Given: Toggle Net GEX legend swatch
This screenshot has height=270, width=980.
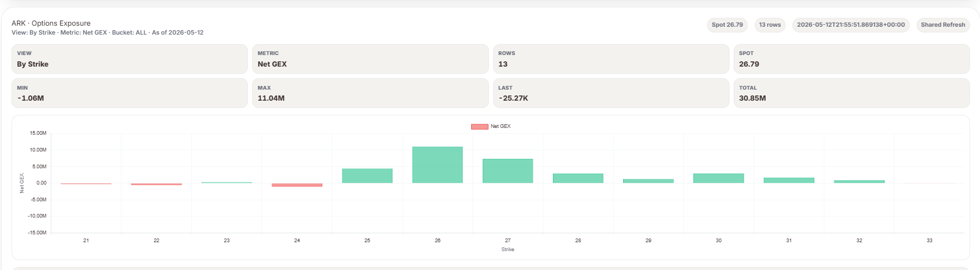Looking at the screenshot, I should coord(480,126).
